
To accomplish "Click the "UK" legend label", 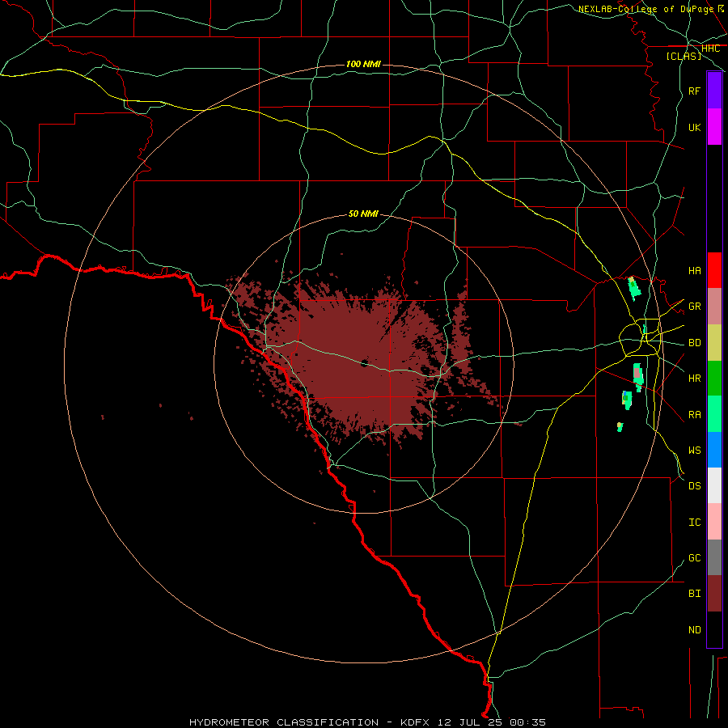I will [x=694, y=127].
